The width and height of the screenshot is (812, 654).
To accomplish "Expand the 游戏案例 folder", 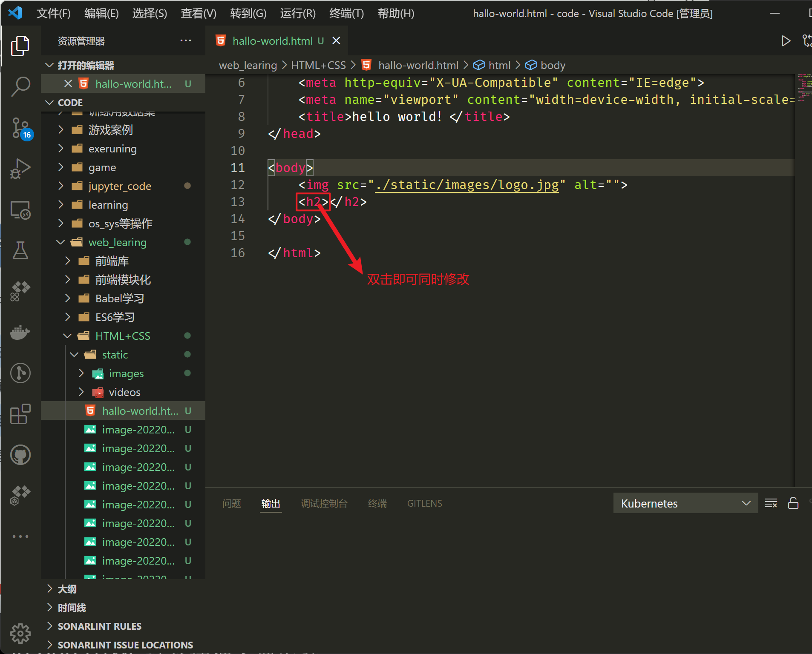I will [60, 129].
